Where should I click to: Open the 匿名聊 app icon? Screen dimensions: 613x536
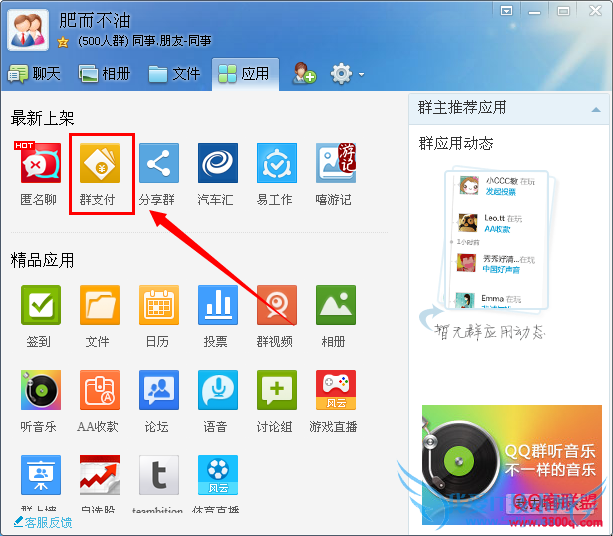tap(41, 163)
